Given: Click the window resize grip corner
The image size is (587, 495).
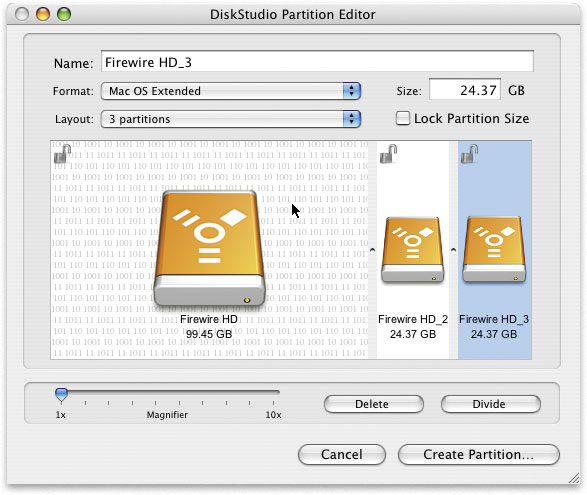Looking at the screenshot, I should (x=574, y=478).
